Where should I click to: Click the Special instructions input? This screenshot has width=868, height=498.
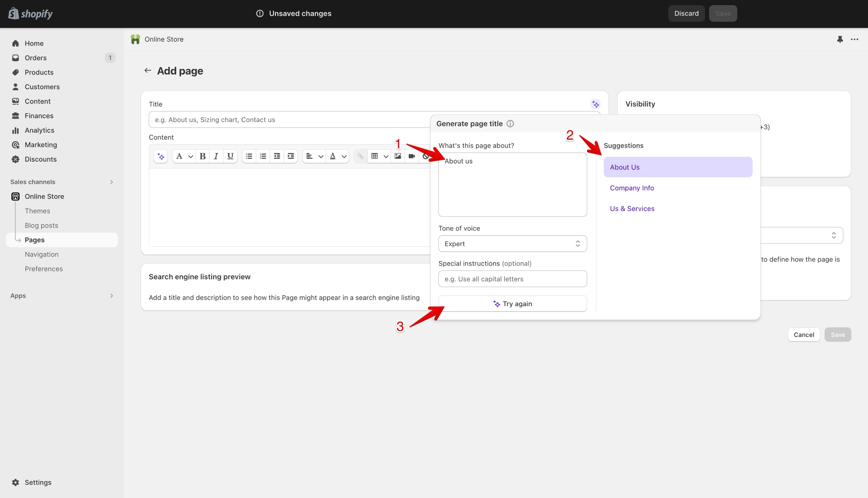[x=513, y=279]
